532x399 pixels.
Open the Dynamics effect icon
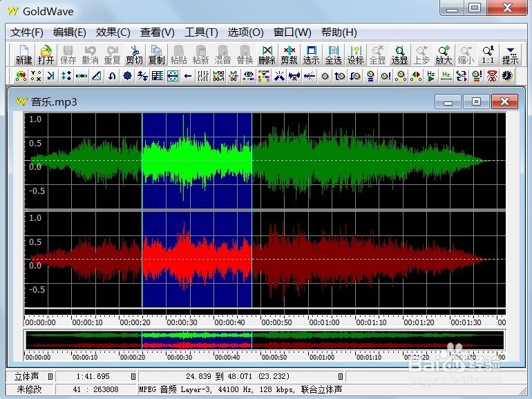pos(36,76)
